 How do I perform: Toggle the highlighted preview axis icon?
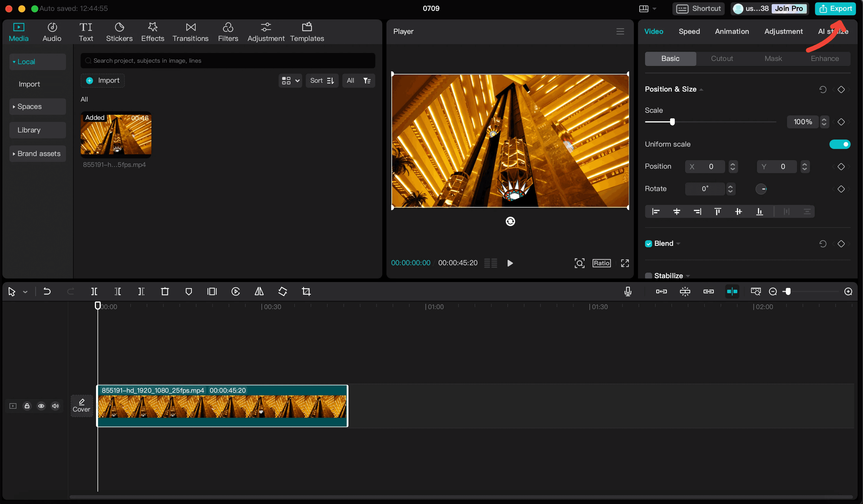pos(732,291)
